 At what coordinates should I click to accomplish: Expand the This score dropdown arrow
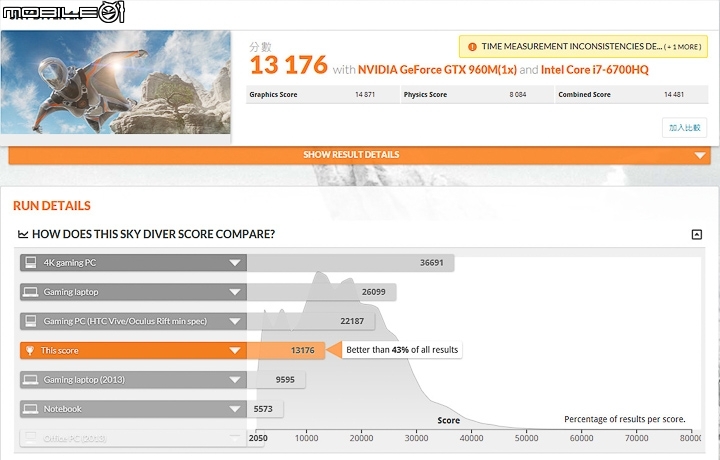tap(235, 351)
